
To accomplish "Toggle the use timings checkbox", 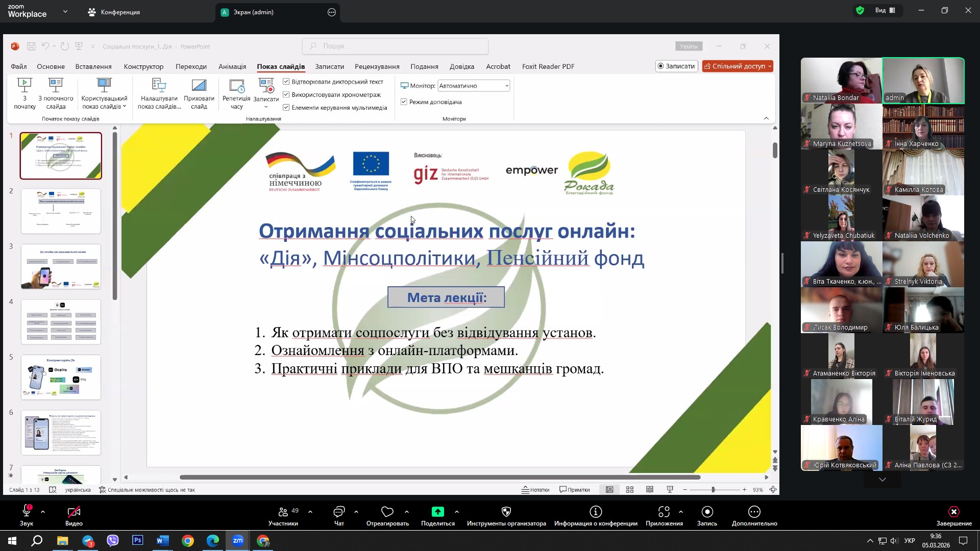I will pyautogui.click(x=286, y=95).
